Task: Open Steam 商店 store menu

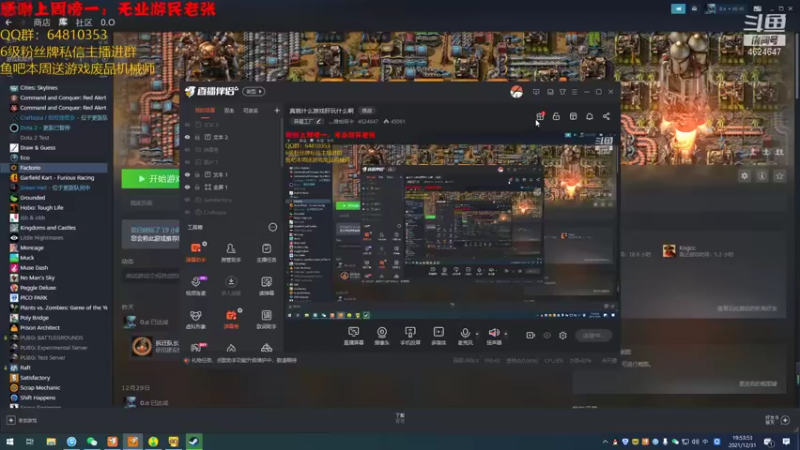Action: [x=42, y=22]
